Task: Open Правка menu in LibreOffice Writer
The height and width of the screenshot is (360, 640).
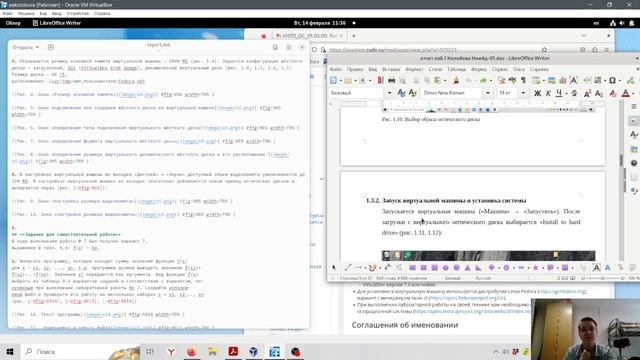Action: (355, 69)
